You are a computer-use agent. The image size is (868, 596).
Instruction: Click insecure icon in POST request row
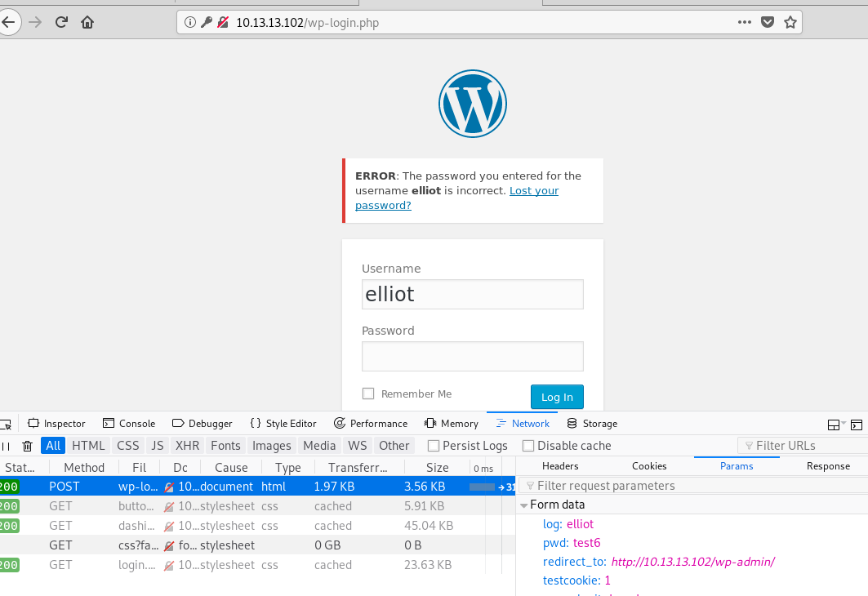tap(169, 487)
